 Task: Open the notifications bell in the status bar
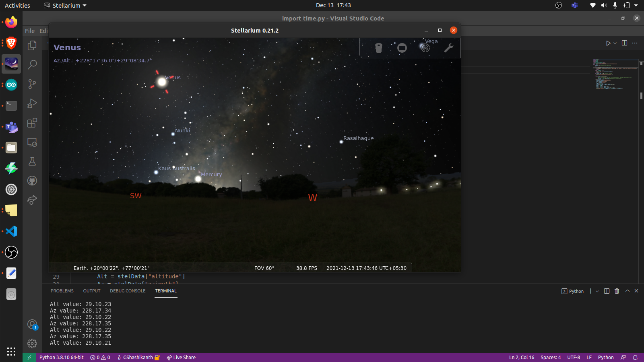635,357
